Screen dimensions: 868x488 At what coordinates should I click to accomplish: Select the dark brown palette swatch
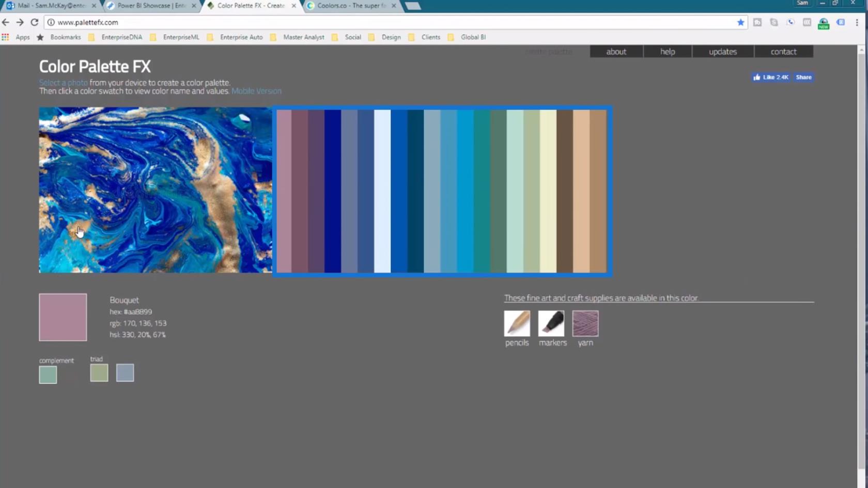pyautogui.click(x=565, y=191)
